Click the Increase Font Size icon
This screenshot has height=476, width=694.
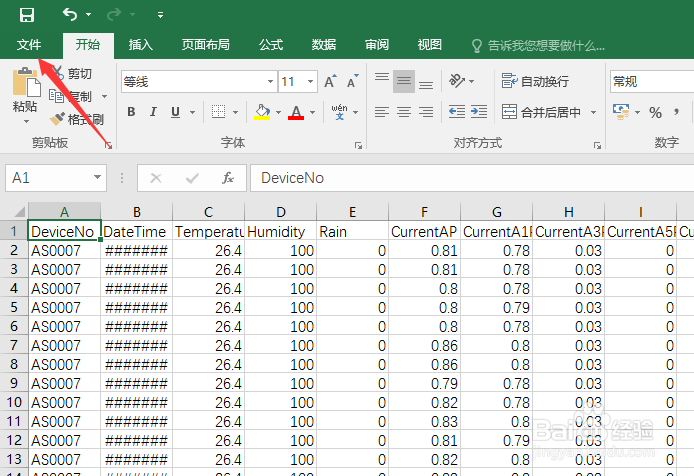point(330,81)
